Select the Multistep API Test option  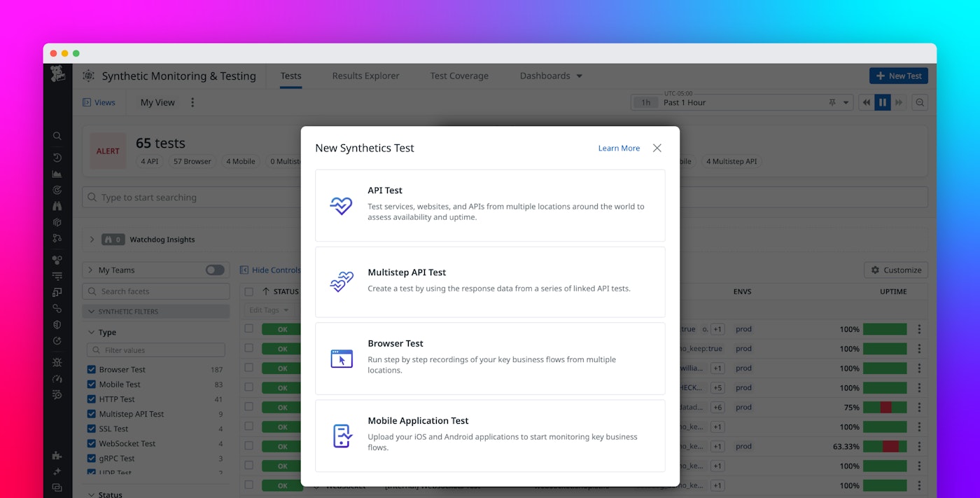pos(490,282)
